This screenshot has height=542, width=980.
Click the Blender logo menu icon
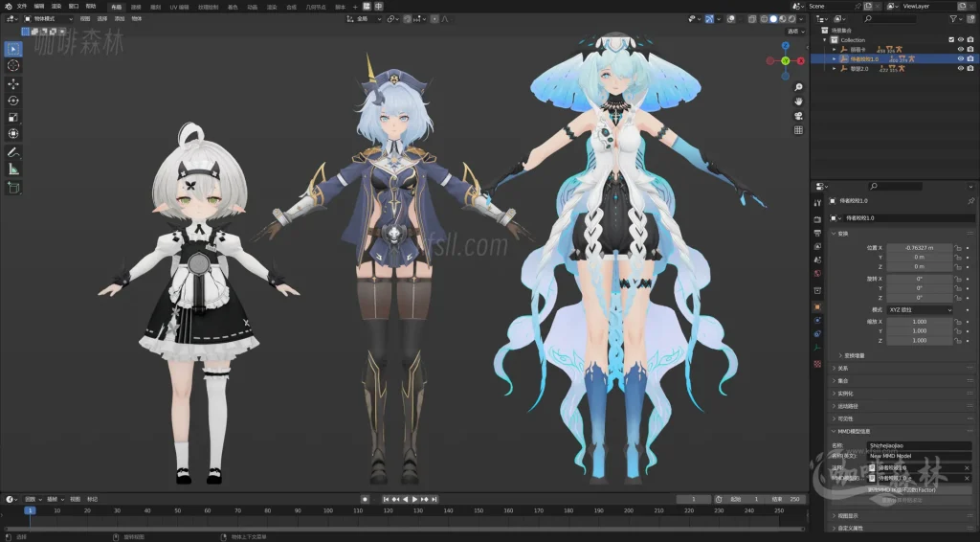pos(8,7)
